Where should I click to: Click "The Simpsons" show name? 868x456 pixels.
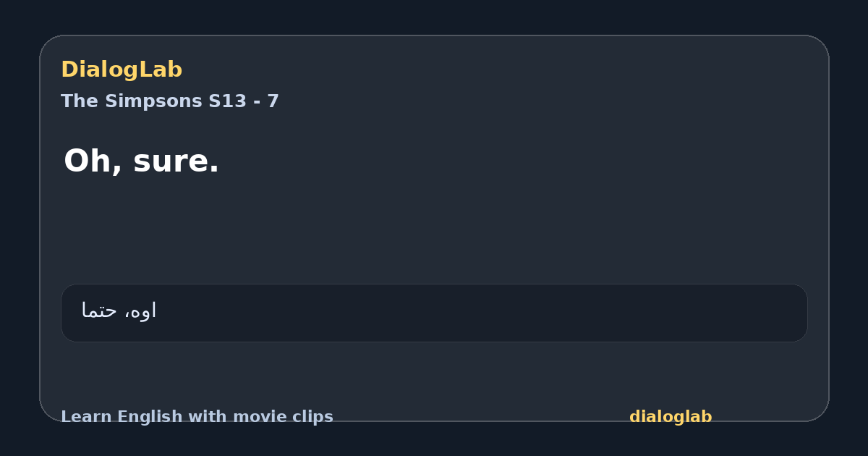click(132, 101)
